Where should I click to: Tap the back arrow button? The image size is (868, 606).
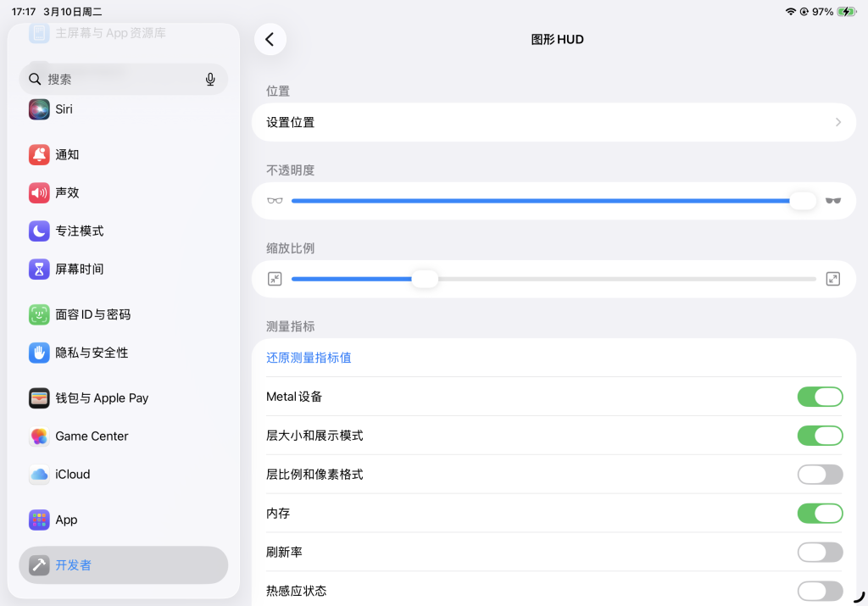(x=270, y=39)
